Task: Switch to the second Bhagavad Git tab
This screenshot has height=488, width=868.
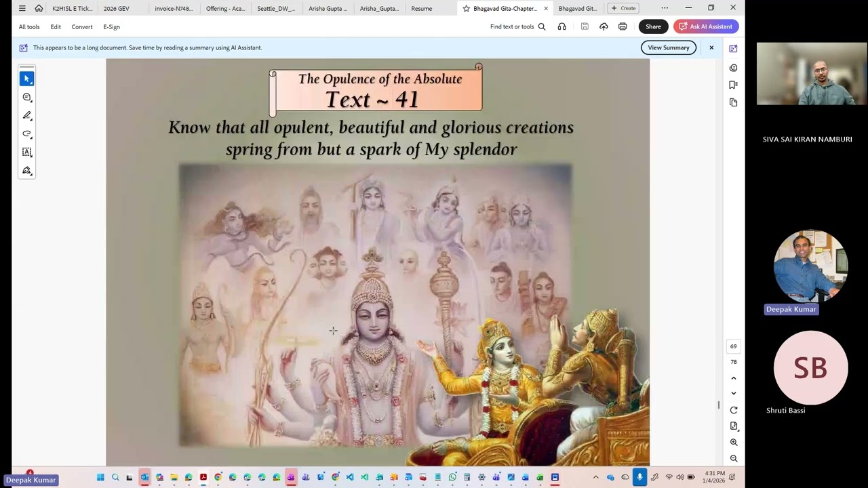Action: tap(578, 8)
